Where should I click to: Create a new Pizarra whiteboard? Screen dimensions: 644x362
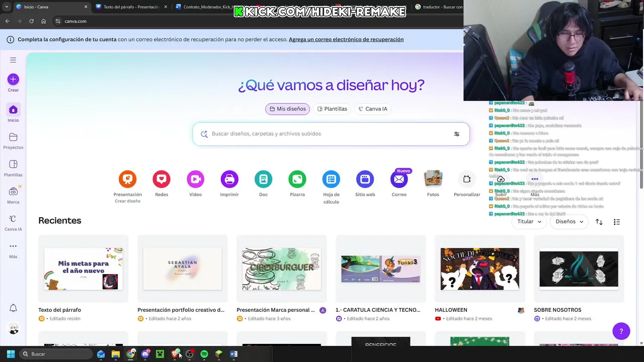point(297,179)
